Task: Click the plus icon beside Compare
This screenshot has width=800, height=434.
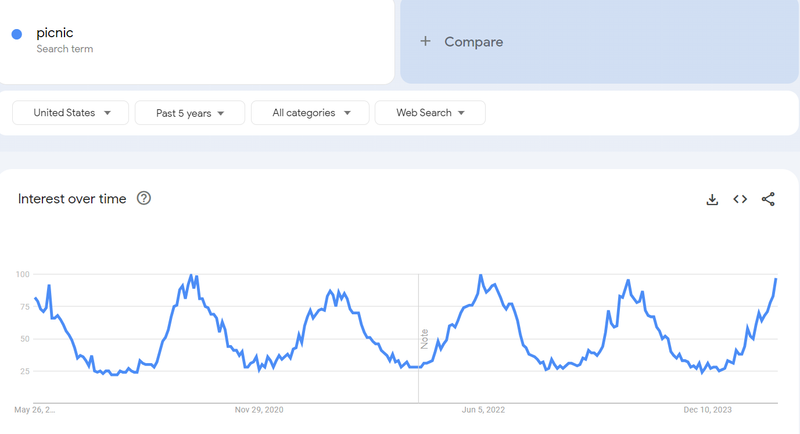Action: click(x=425, y=41)
